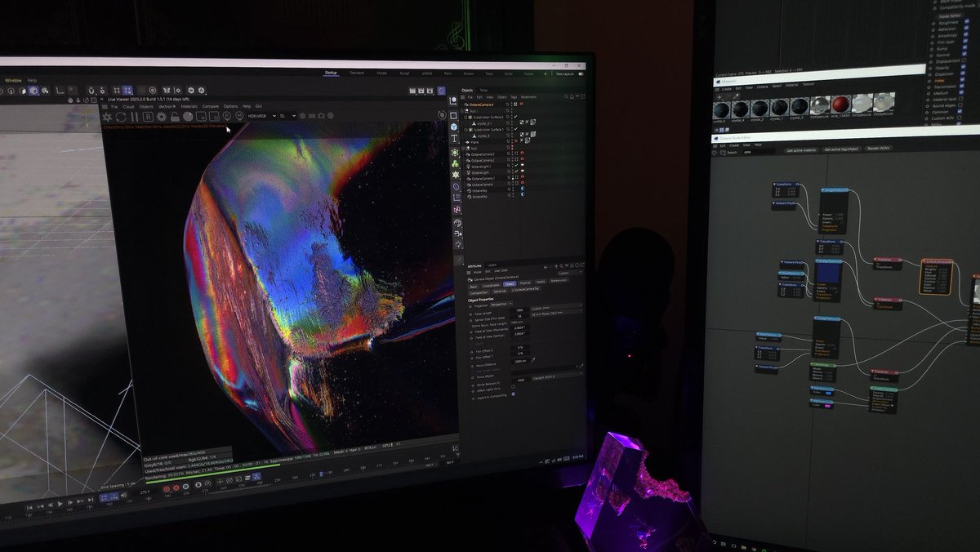
Task: Open the New Layouts dropdown
Action: coord(565,73)
